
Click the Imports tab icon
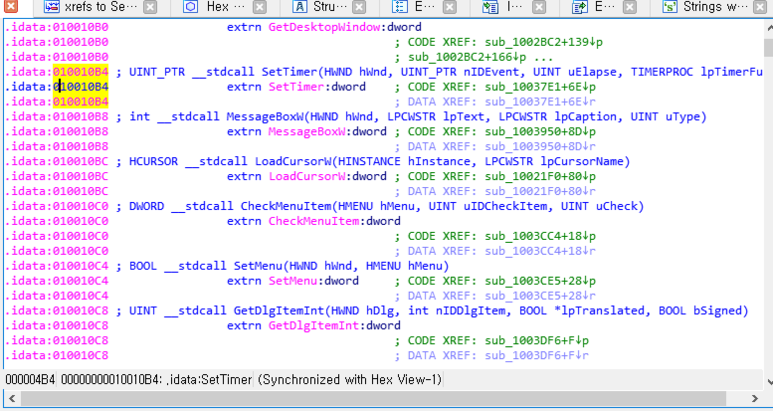pos(490,7)
